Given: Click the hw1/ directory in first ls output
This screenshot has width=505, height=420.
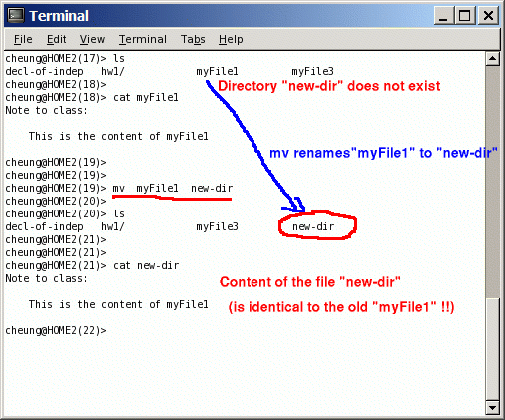Looking at the screenshot, I should [113, 71].
